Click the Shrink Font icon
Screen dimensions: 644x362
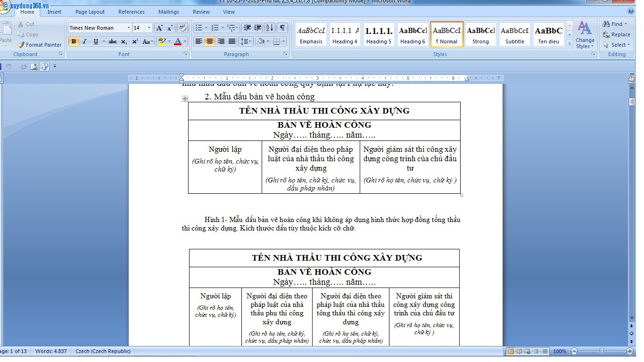pyautogui.click(x=170, y=28)
